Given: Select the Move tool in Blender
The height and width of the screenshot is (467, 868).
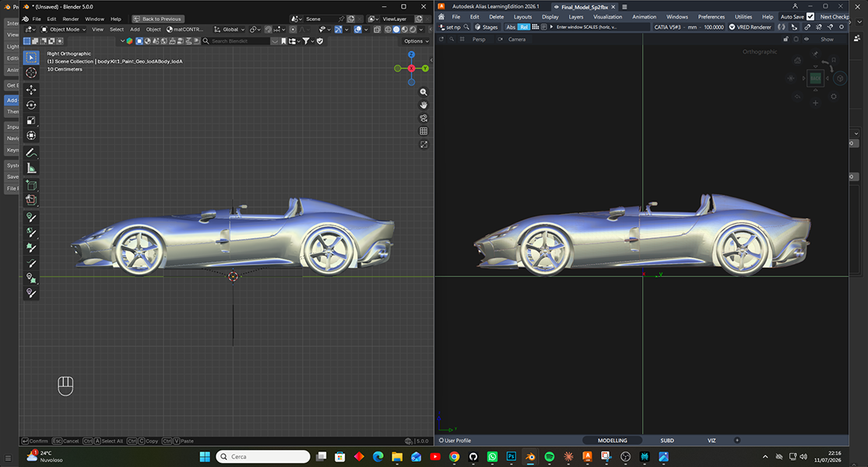Looking at the screenshot, I should click(31, 90).
